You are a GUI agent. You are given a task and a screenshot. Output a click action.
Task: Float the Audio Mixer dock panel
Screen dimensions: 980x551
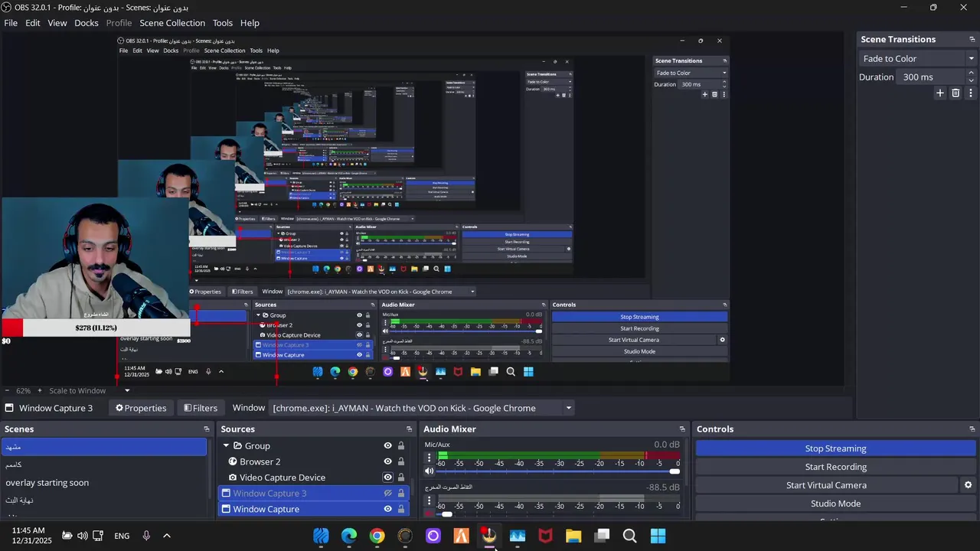click(x=682, y=429)
